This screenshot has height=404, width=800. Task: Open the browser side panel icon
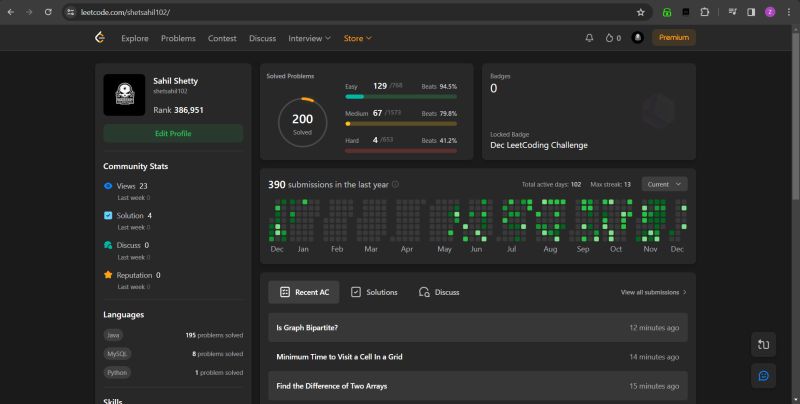(751, 12)
